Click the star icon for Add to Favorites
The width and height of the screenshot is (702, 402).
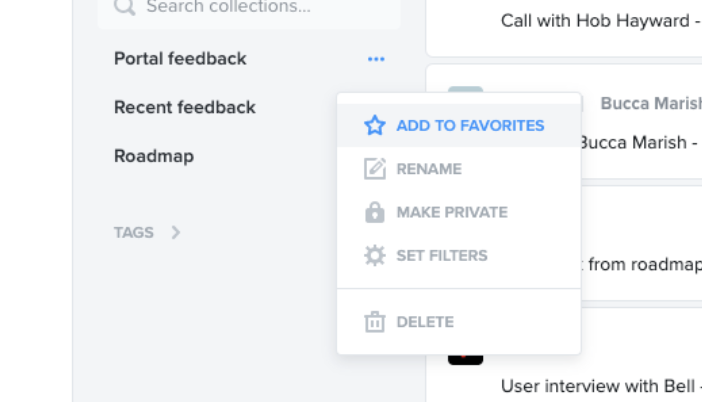(375, 125)
